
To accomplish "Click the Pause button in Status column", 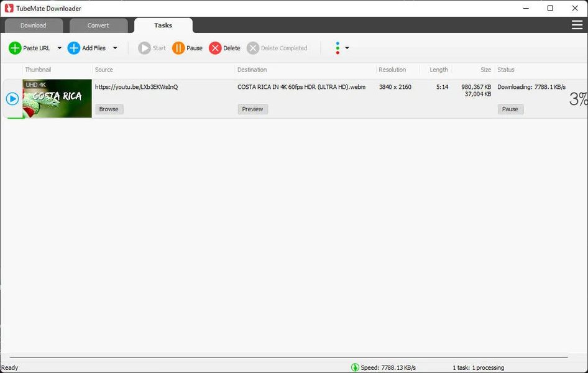I will 510,109.
